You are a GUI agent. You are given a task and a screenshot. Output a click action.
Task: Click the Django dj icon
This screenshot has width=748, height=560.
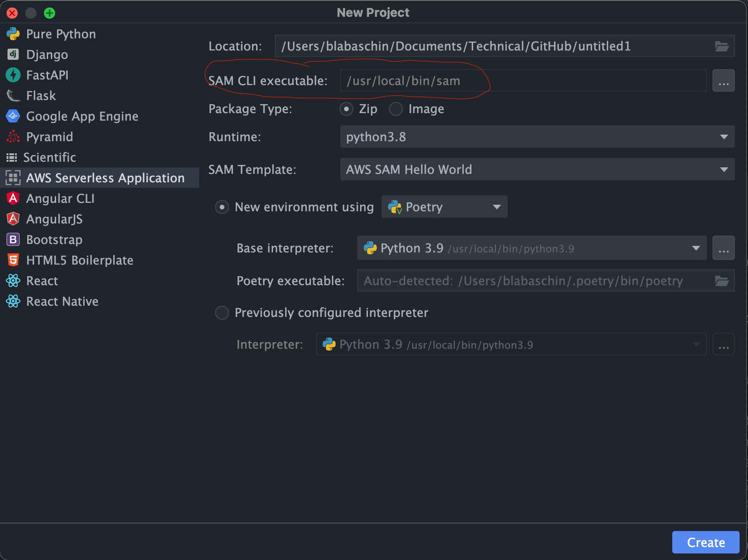click(x=13, y=54)
